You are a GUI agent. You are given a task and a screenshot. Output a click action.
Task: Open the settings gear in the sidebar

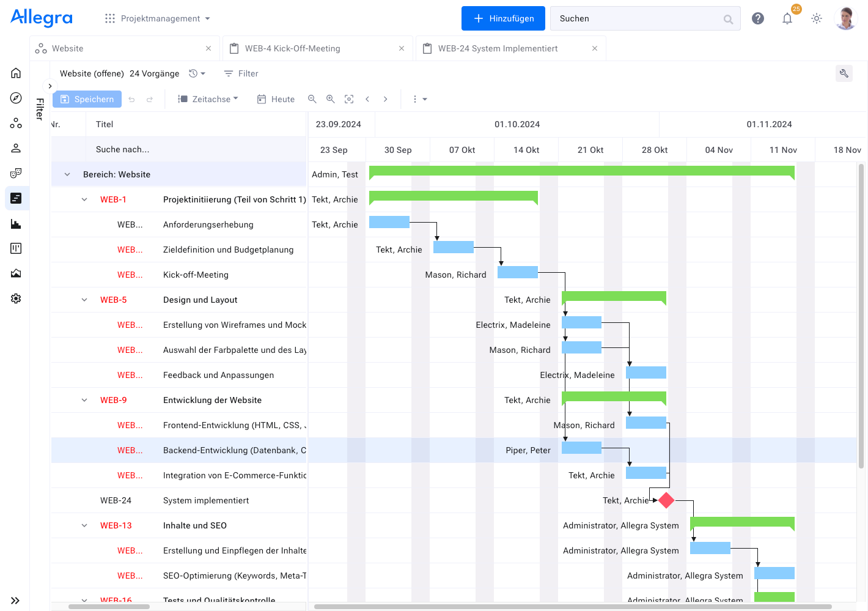(x=16, y=298)
